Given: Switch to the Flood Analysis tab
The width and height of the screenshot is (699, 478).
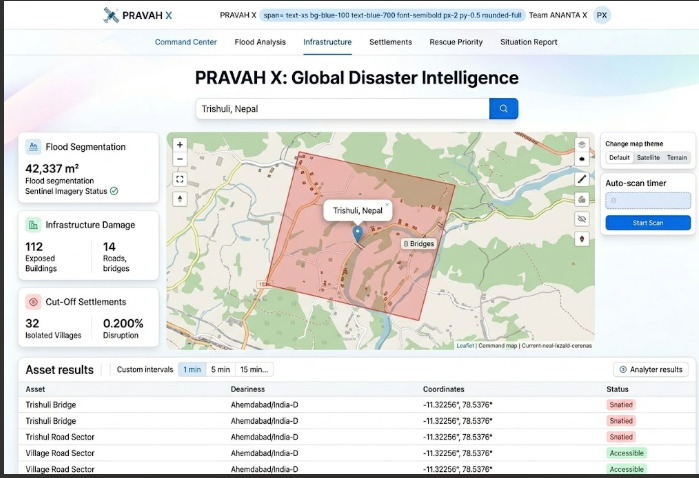Looking at the screenshot, I should 260,42.
